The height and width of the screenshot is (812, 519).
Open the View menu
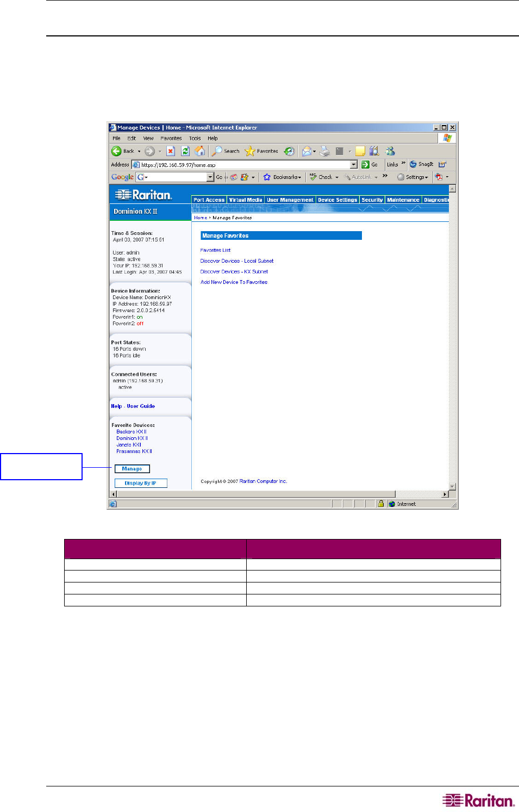click(148, 139)
